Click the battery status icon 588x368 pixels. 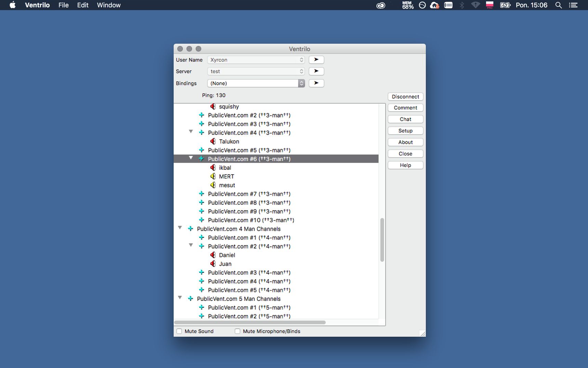tap(505, 5)
